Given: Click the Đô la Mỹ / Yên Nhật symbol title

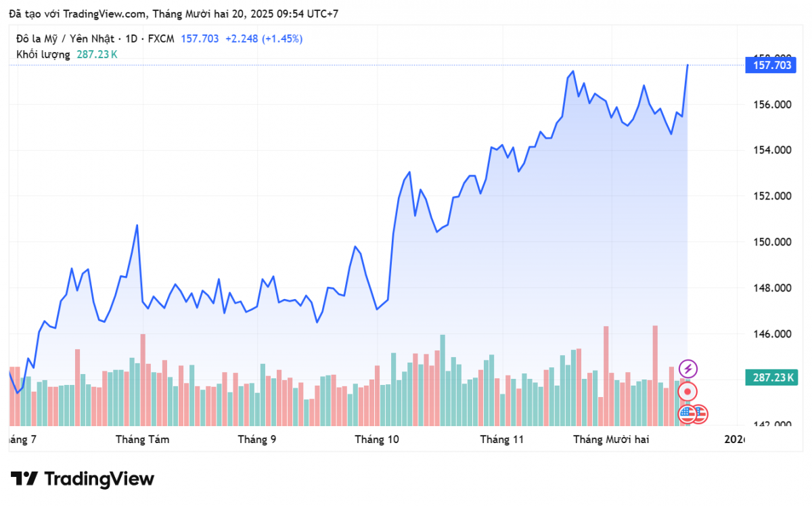Looking at the screenshot, I should pos(68,39).
